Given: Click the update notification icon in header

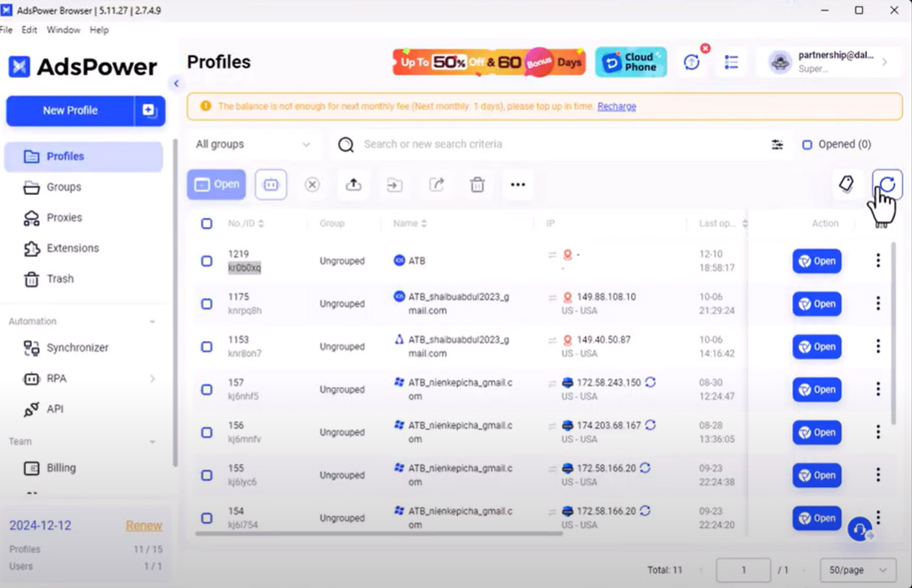Looking at the screenshot, I should coord(692,62).
